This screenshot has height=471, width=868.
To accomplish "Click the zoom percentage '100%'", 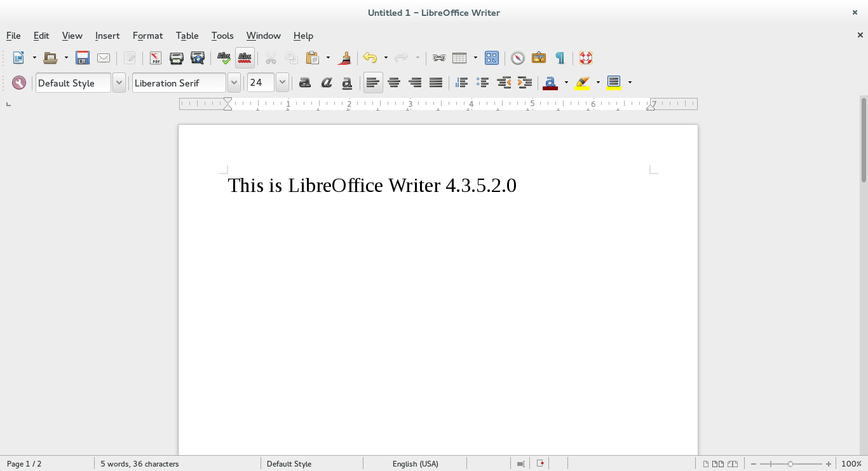I will [851, 464].
